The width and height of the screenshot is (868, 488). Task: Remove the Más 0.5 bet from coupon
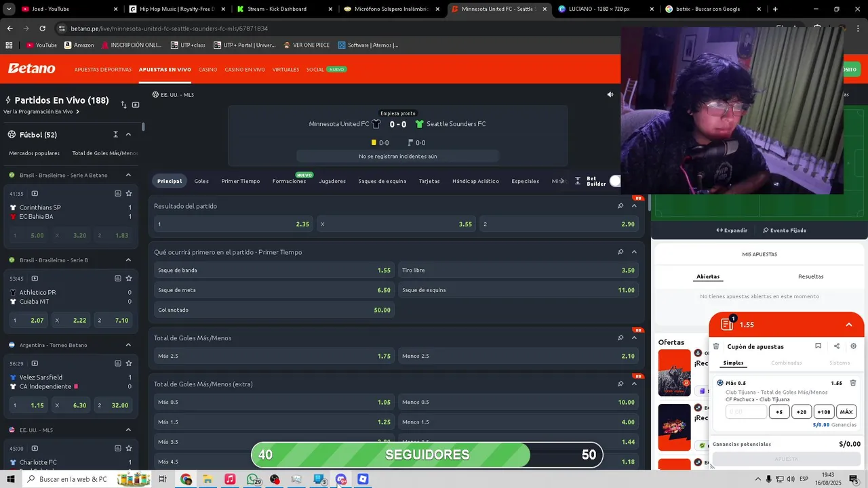853,383
